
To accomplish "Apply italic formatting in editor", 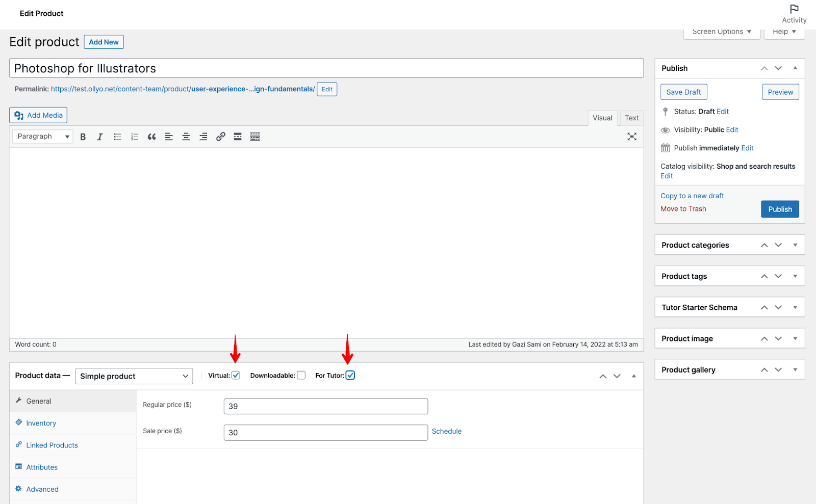I will pyautogui.click(x=100, y=137).
